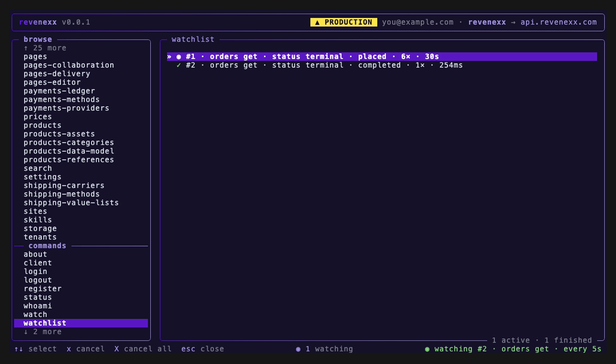Click the active dot on watch #1

179,57
